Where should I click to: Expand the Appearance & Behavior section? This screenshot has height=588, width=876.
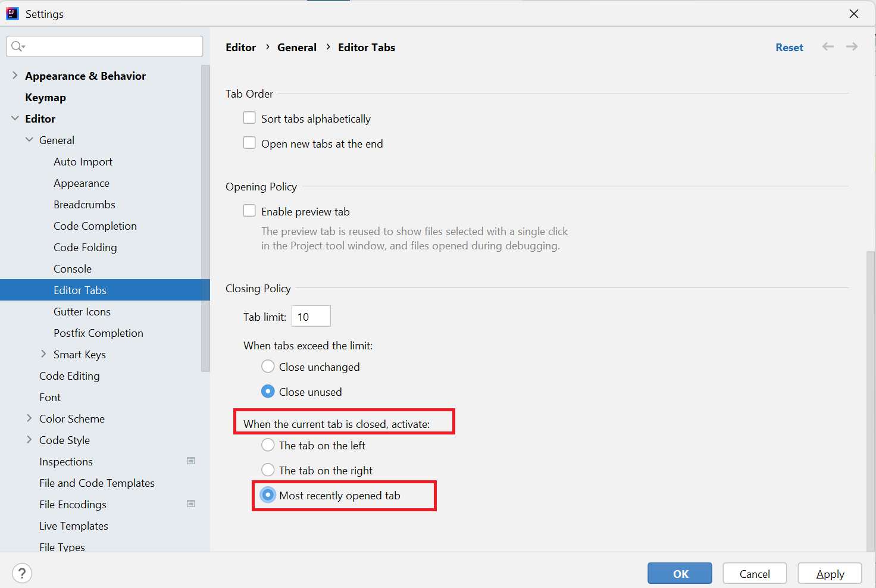[15, 76]
